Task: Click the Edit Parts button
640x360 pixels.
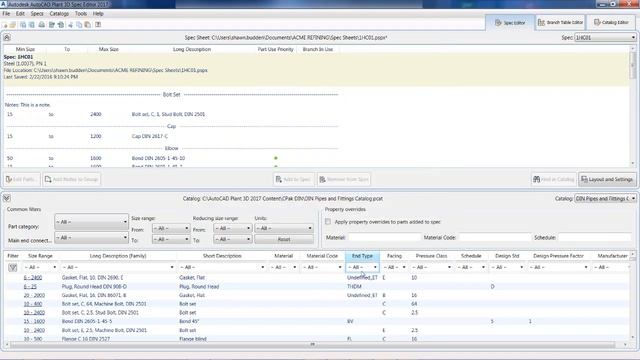Action: click(22, 179)
